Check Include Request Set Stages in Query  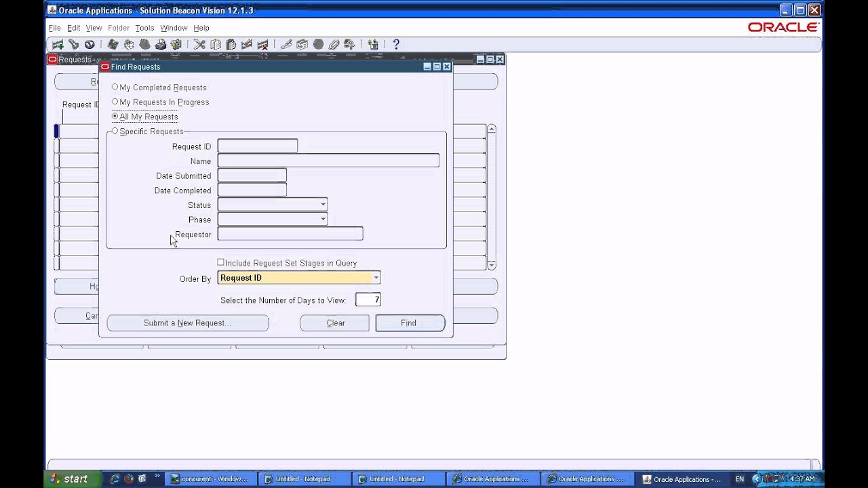pos(220,262)
